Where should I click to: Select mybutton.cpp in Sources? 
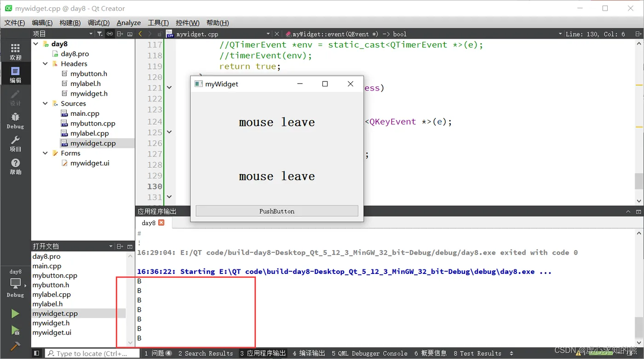pos(92,123)
